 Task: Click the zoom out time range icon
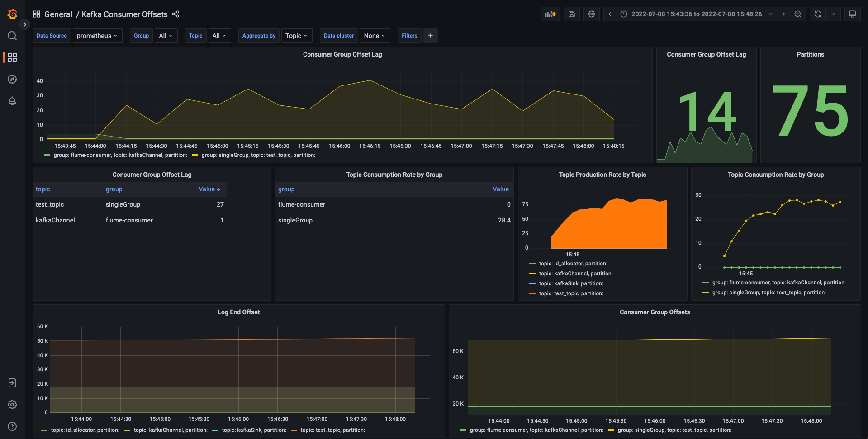(x=797, y=14)
